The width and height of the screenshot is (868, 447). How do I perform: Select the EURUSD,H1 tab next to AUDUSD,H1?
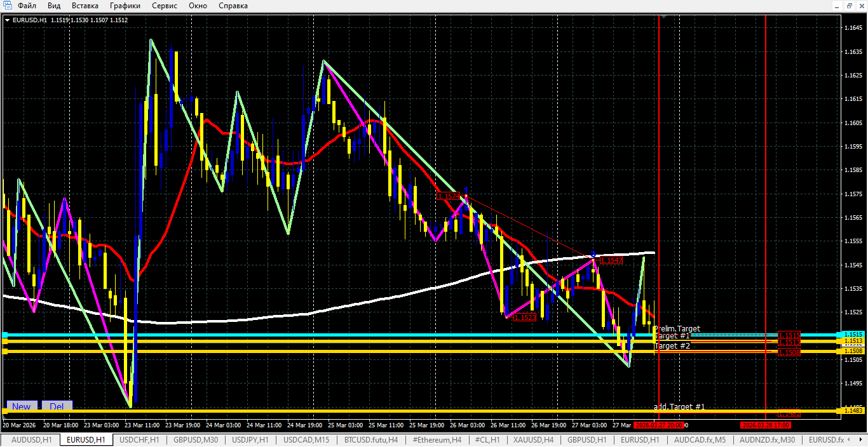[86, 439]
